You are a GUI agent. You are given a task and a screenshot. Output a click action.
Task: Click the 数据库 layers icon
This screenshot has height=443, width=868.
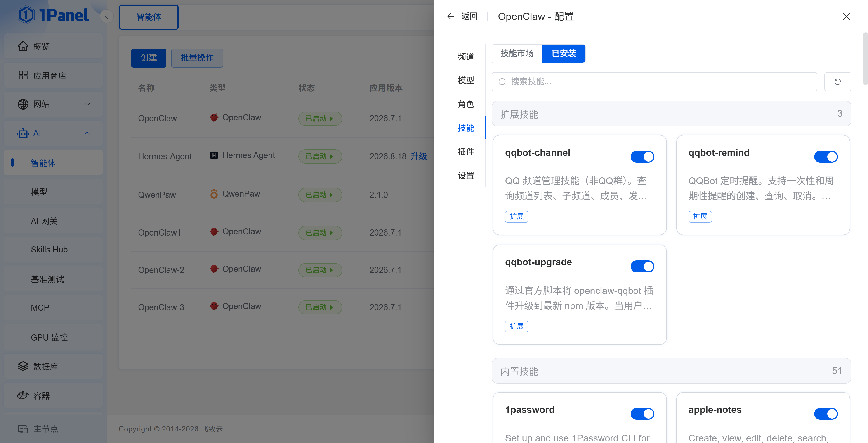coord(23,366)
